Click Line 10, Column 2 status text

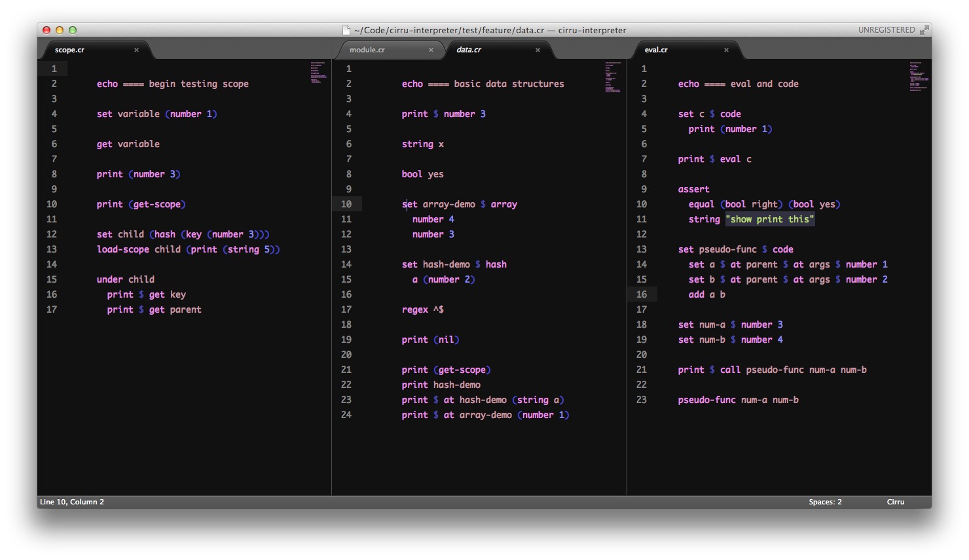(x=72, y=502)
